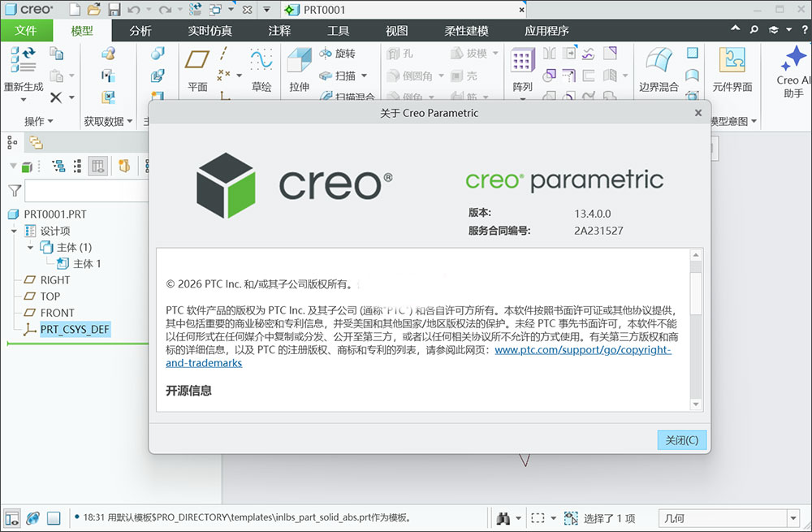Open the learning connector graduation cap icon
Image resolution: width=812 pixels, height=532 pixels.
click(x=774, y=30)
